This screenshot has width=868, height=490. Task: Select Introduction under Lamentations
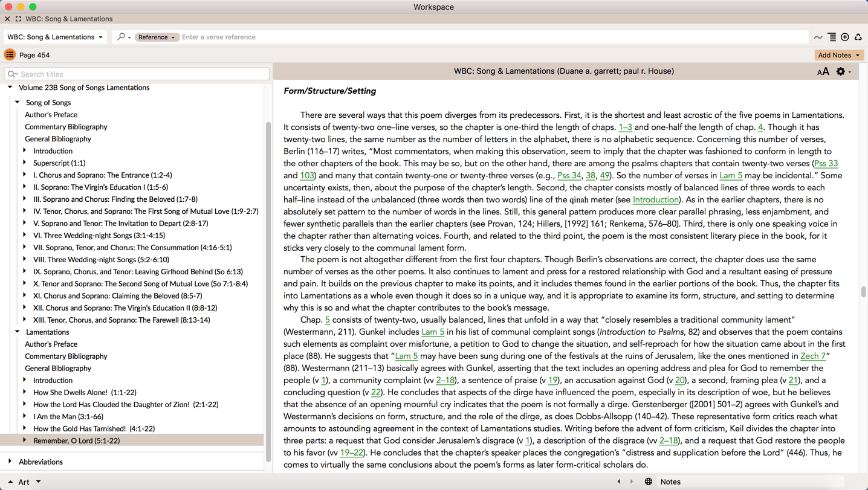click(x=53, y=381)
